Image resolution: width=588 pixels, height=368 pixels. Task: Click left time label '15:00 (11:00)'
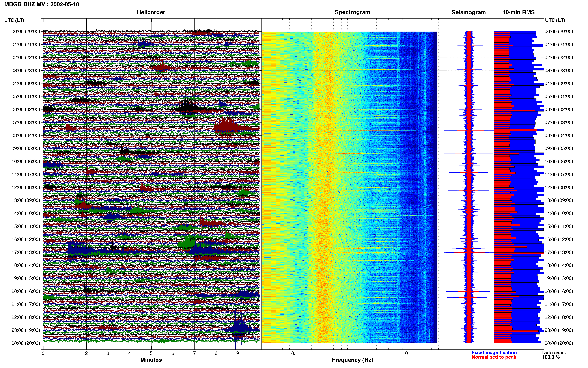tap(26, 226)
